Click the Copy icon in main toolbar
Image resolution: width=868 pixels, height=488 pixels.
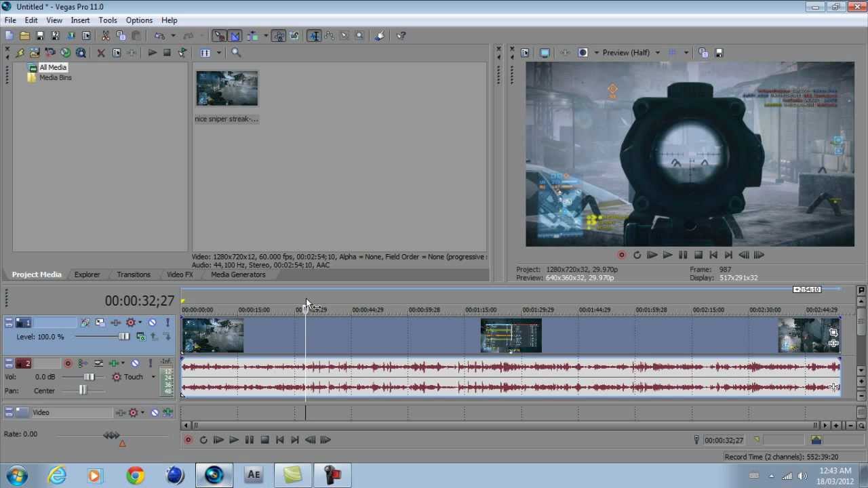click(x=121, y=36)
